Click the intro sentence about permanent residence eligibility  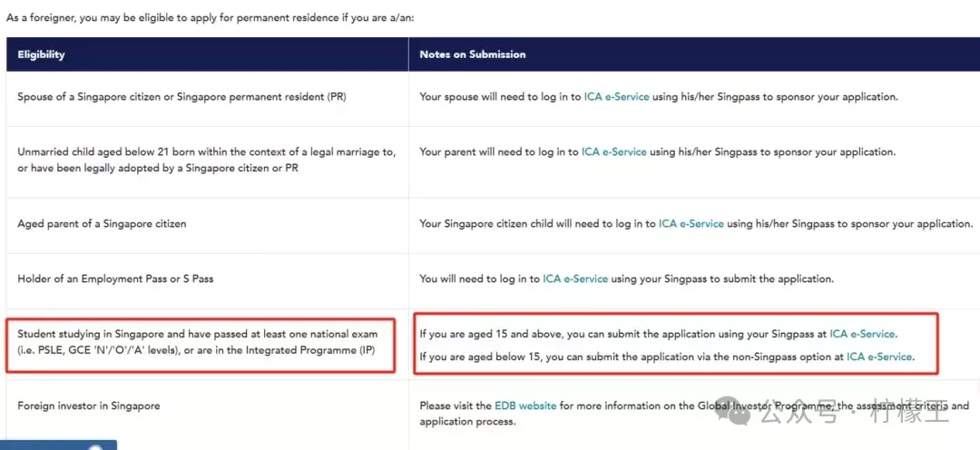tap(210, 17)
